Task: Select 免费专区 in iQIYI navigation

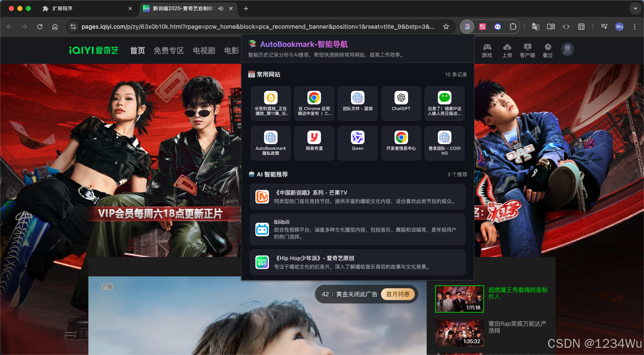Action: pos(169,51)
